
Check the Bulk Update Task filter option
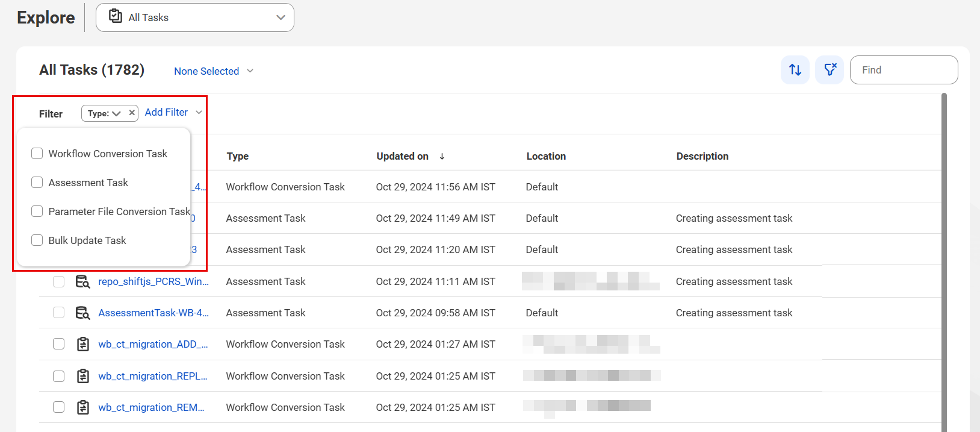(37, 240)
